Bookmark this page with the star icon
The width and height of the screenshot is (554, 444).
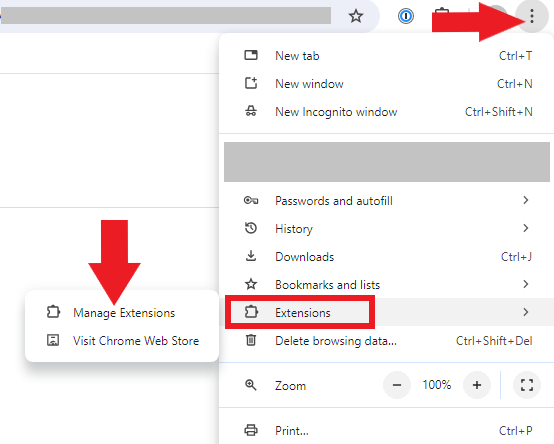356,16
